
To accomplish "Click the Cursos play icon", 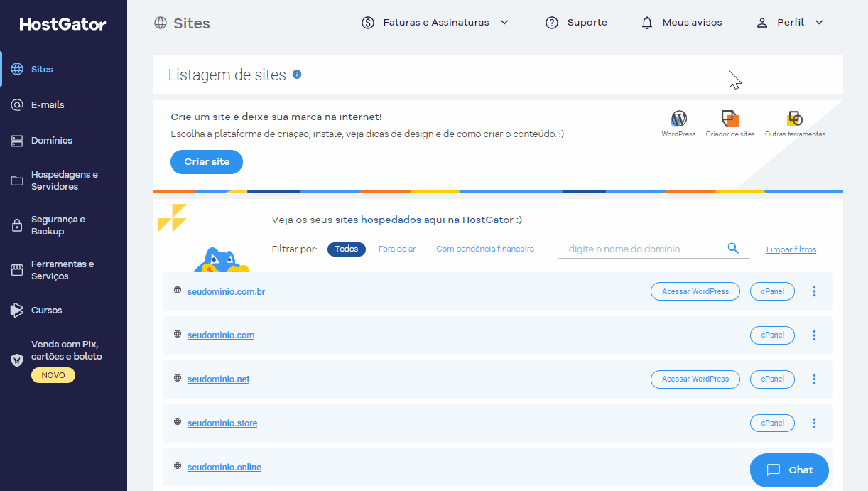I will click(x=17, y=310).
